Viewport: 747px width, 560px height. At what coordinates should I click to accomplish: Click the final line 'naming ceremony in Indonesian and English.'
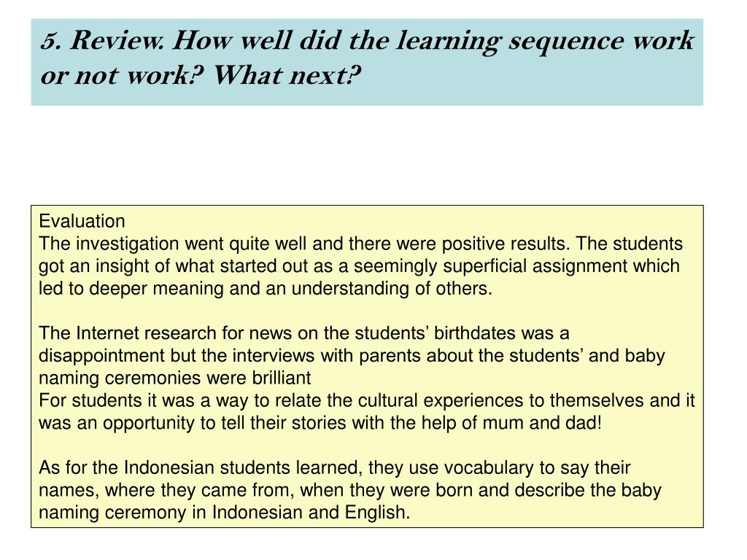(x=225, y=513)
